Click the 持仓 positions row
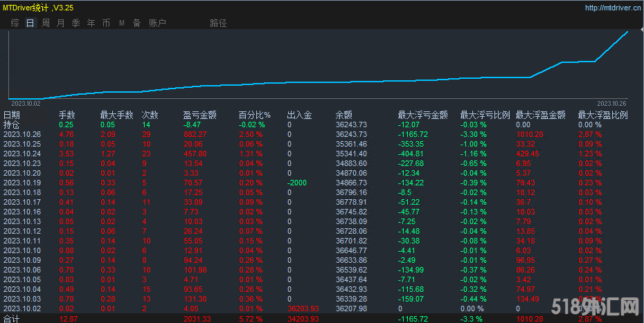Screen dimensions: 644x323 [12, 124]
